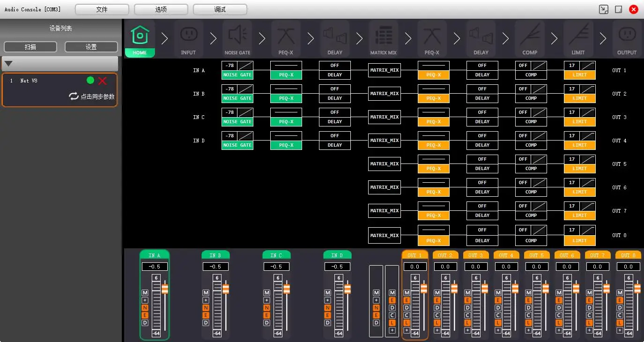Mute the IN A channel
This screenshot has height=342, width=644.
(145, 293)
